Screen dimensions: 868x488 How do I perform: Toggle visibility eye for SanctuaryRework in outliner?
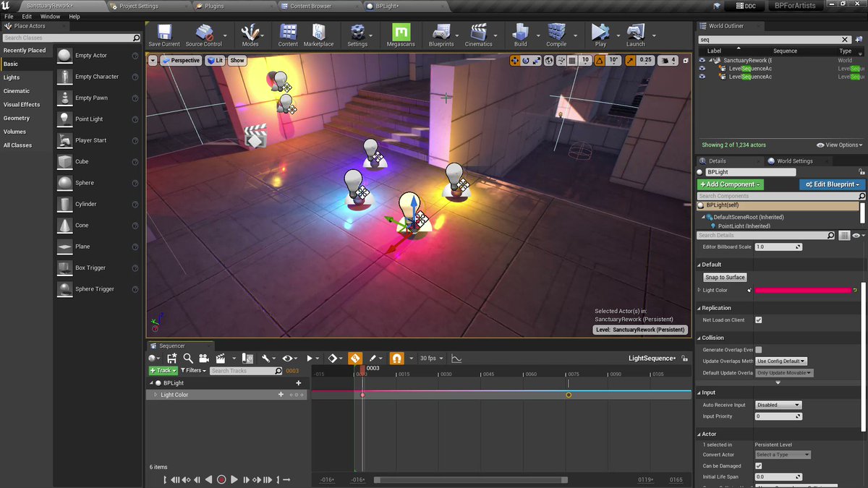702,61
